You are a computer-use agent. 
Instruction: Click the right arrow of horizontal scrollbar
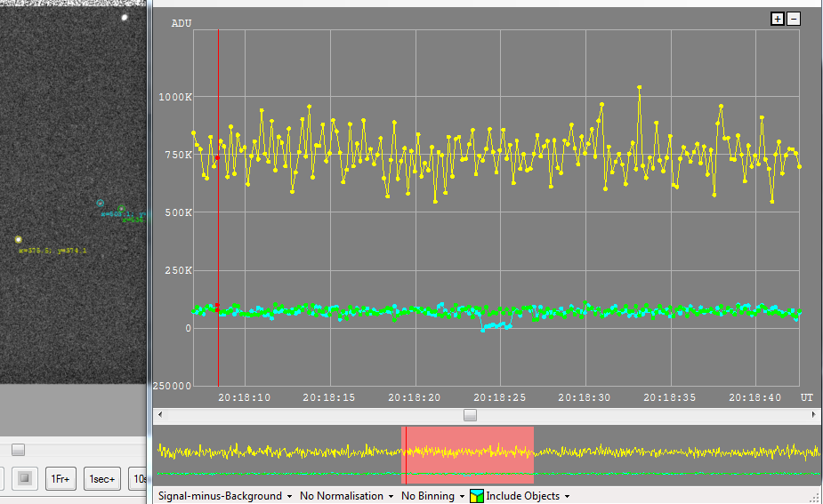pos(815,415)
